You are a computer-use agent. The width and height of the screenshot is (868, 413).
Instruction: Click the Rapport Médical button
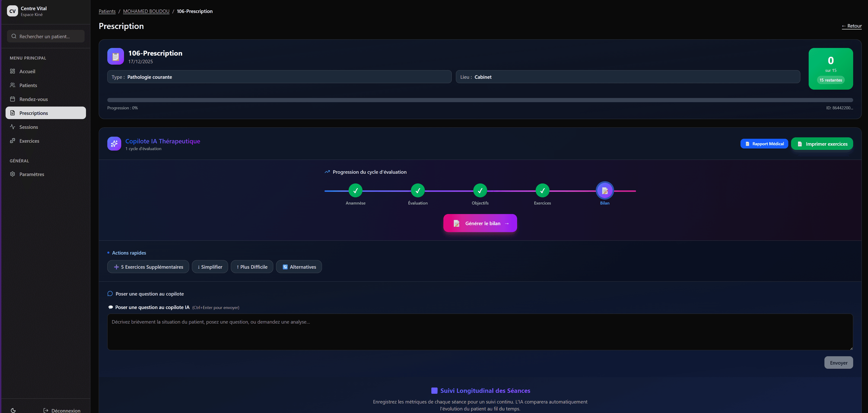tap(764, 144)
